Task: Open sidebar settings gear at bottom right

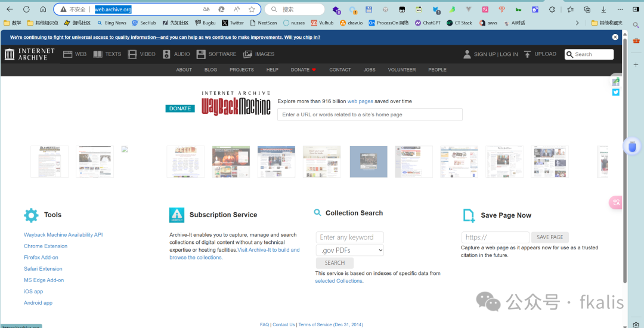Action: click(636, 324)
